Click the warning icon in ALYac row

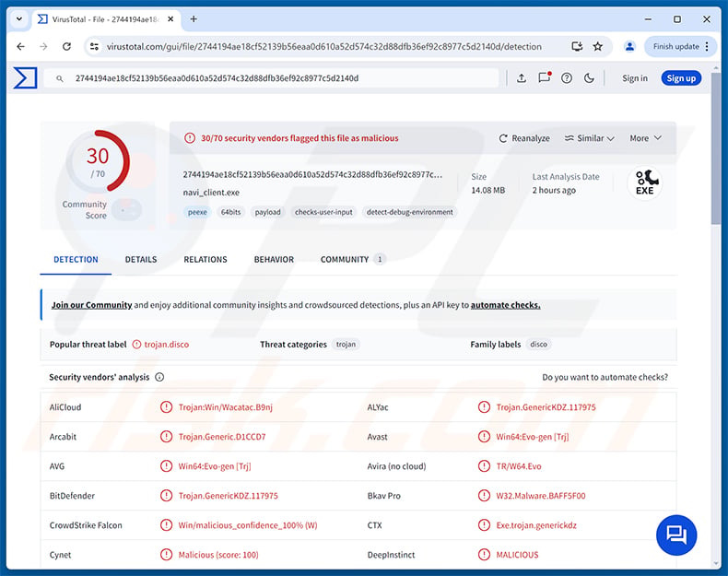(x=484, y=407)
